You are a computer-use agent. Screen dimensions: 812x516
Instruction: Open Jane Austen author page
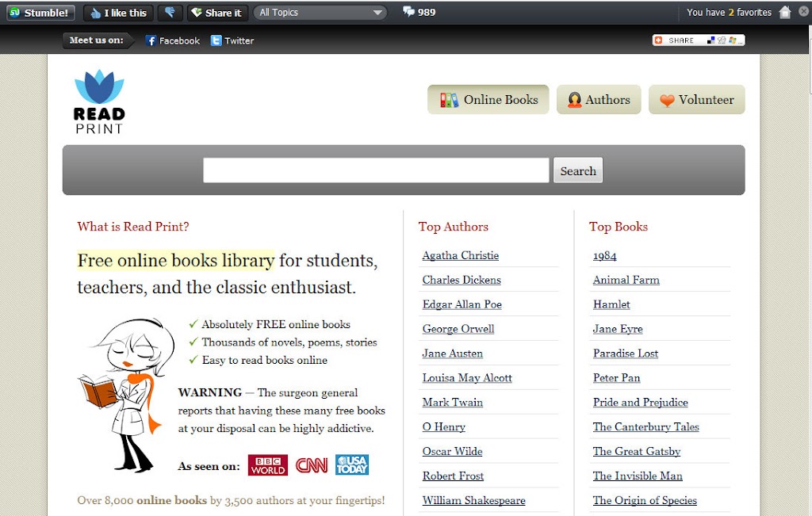(x=452, y=354)
